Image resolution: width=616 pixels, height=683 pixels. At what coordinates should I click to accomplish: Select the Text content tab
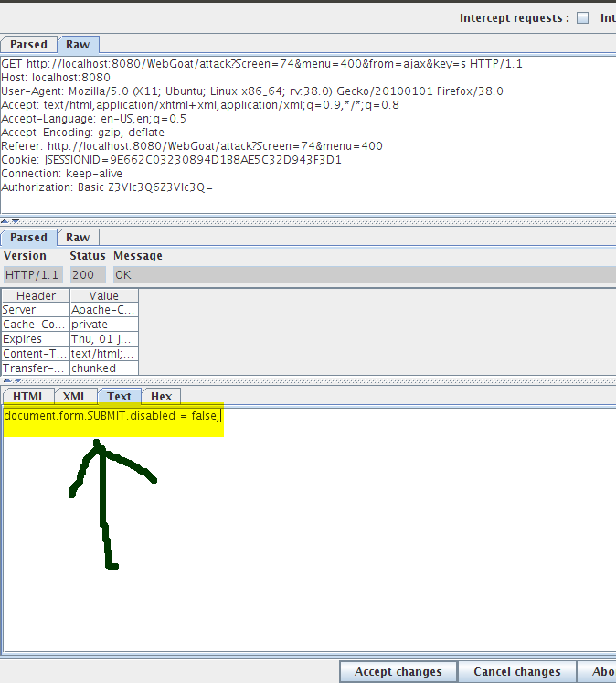[x=119, y=396]
